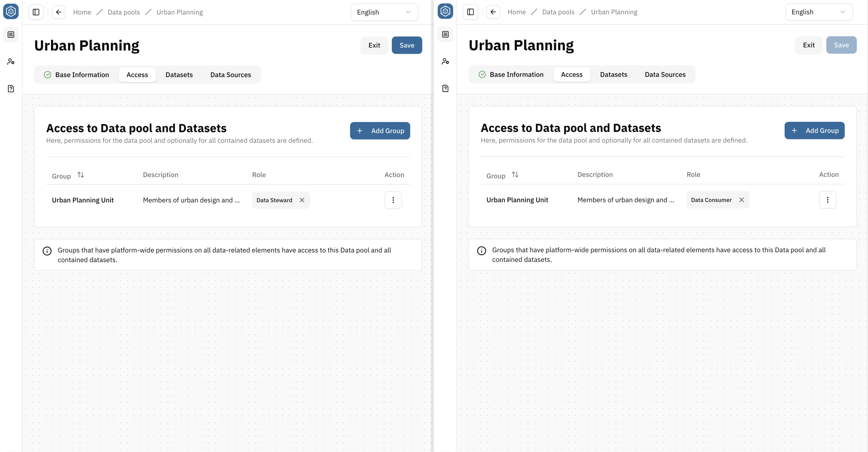The width and height of the screenshot is (868, 452).
Task: Click the Data Consumer role label
Action: [711, 200]
